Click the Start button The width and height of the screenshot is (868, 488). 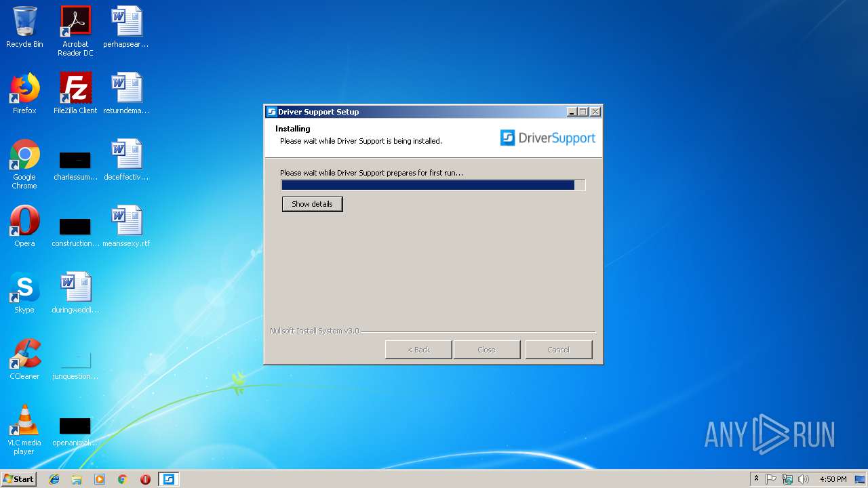18,479
